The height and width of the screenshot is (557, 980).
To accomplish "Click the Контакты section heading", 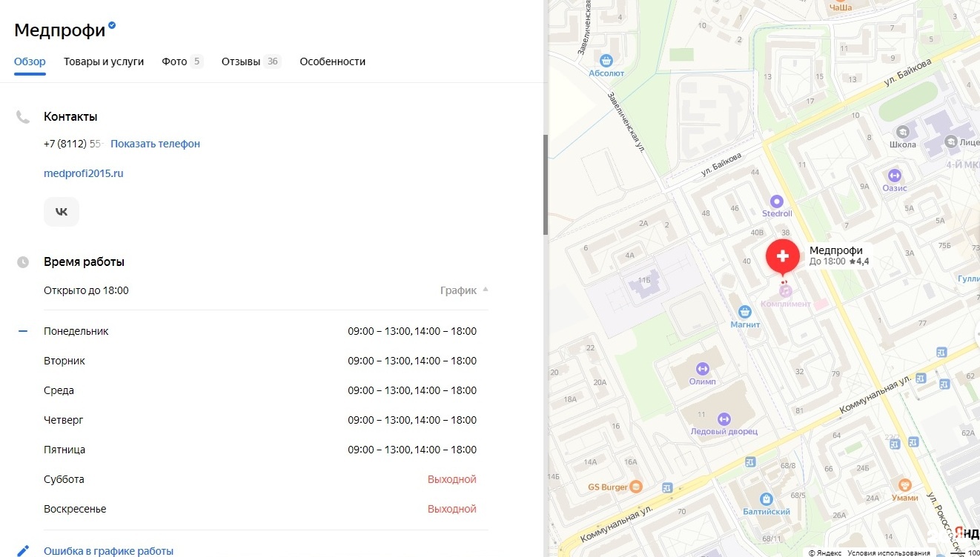I will pyautogui.click(x=70, y=117).
